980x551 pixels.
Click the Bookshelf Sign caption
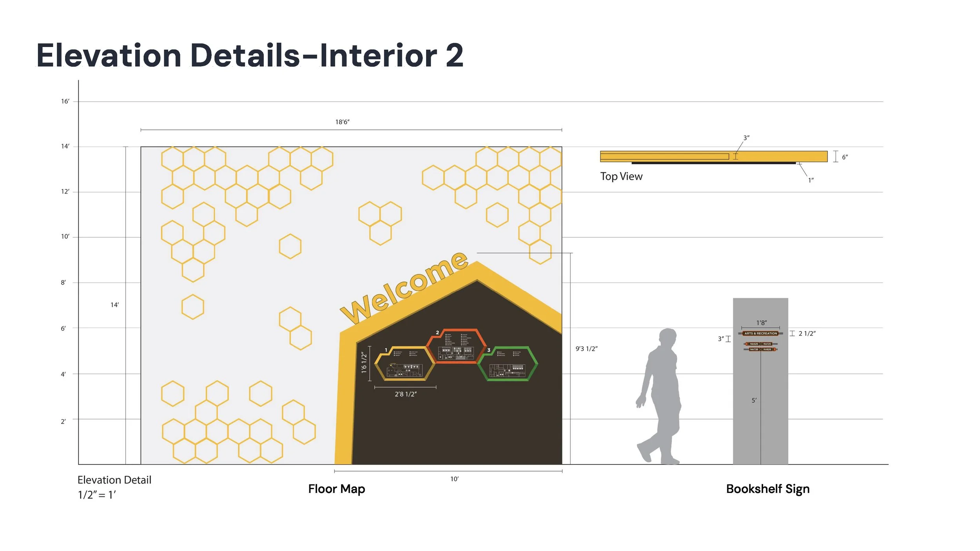coord(768,489)
